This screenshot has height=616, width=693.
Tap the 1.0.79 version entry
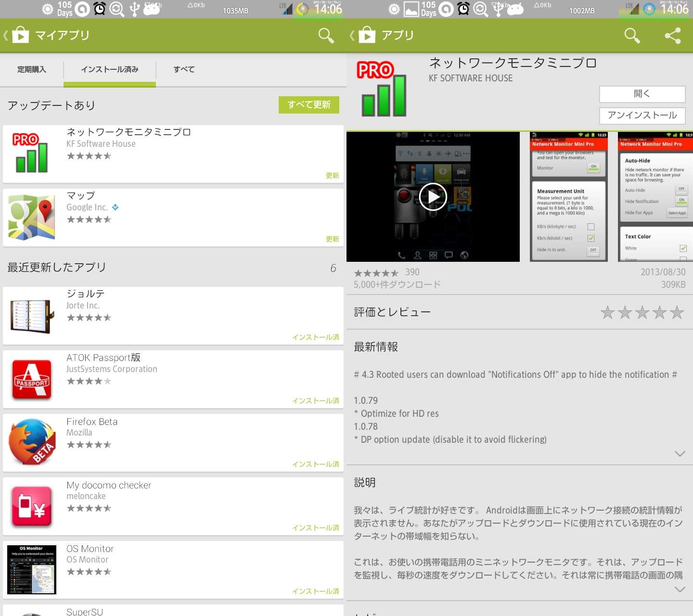(366, 400)
